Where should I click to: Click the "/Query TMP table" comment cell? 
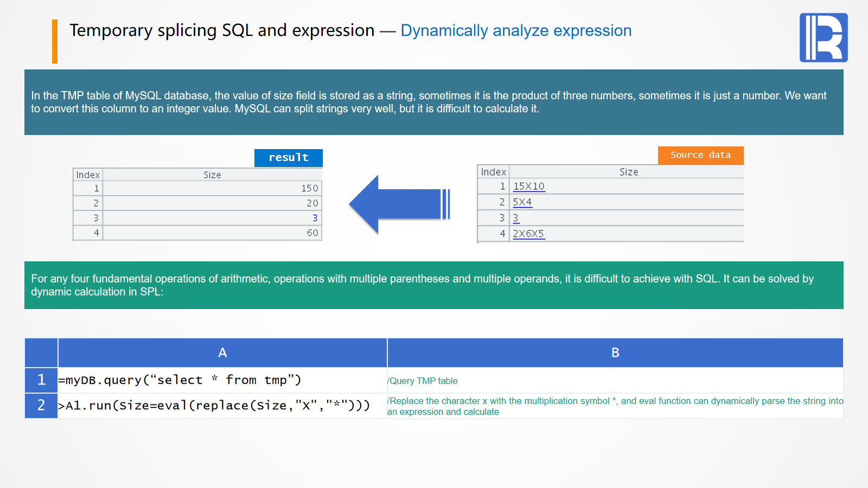click(423, 381)
